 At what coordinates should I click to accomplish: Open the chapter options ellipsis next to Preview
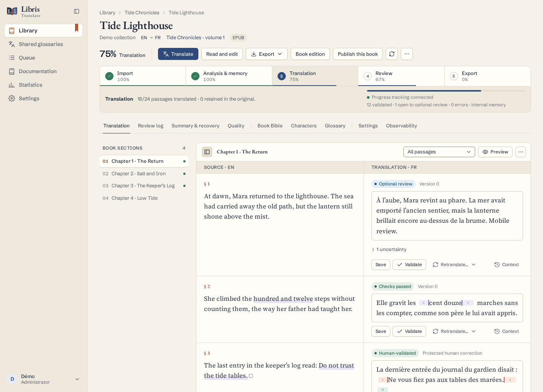[521, 152]
